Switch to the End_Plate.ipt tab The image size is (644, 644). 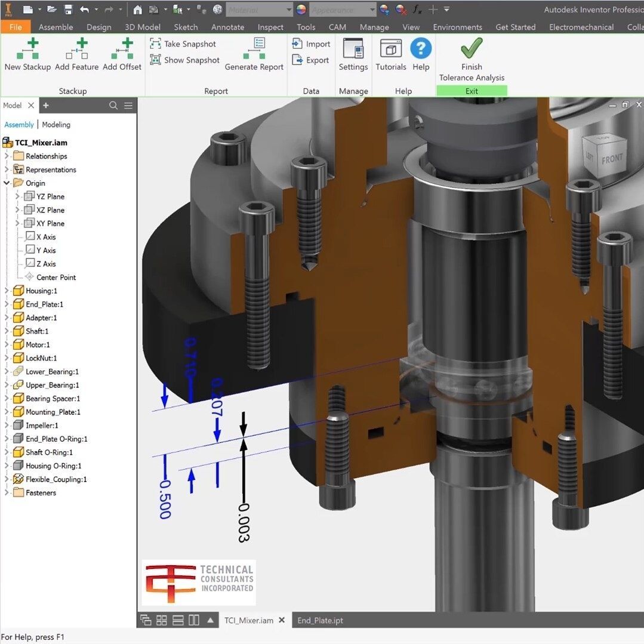(320, 620)
